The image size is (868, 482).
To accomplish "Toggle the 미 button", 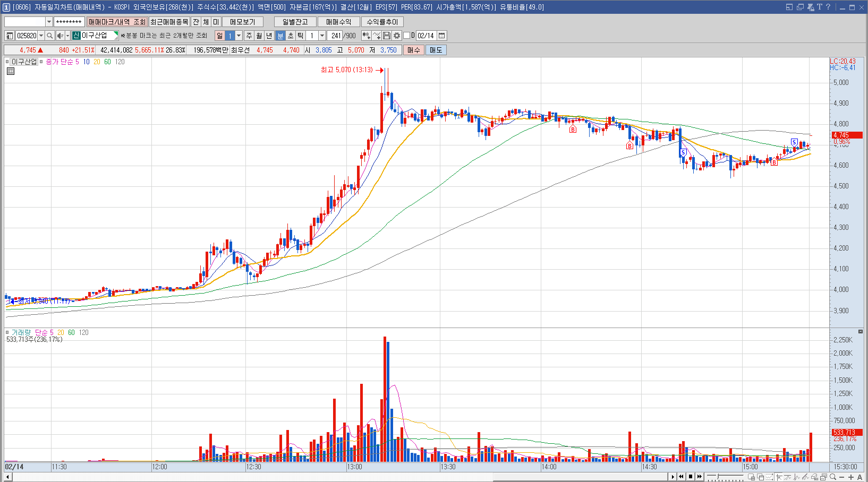I will click(216, 22).
